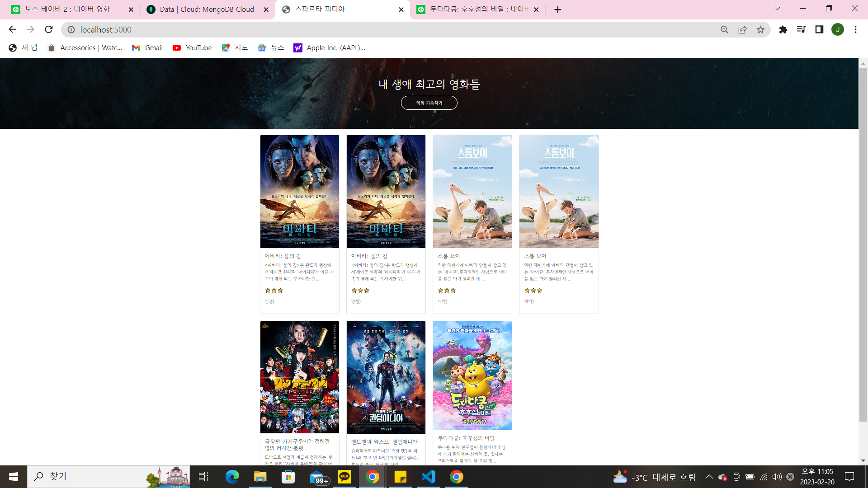
Task: Click 카케구루이2 movie poster
Action: (299, 377)
